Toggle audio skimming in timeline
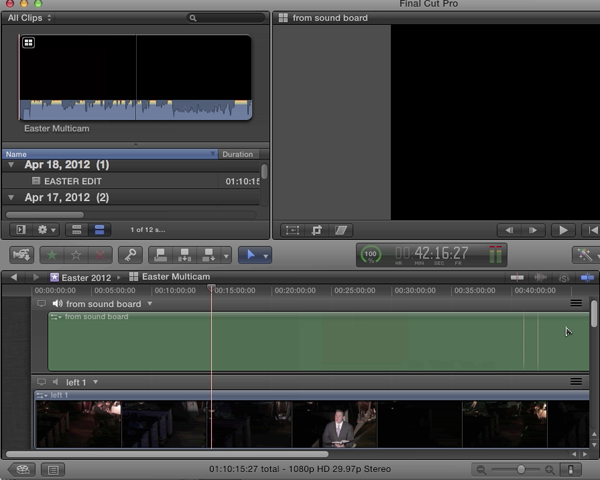This screenshot has height=480, width=600. point(540,278)
